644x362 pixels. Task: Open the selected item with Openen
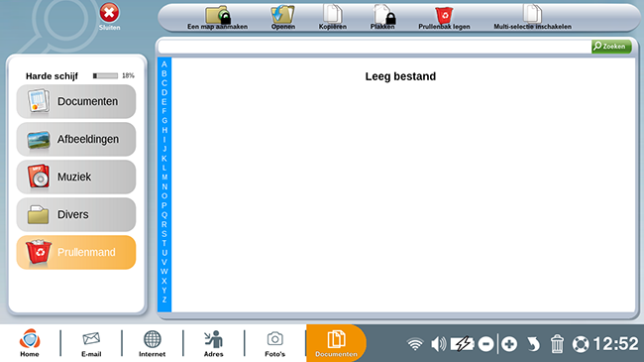click(x=282, y=17)
